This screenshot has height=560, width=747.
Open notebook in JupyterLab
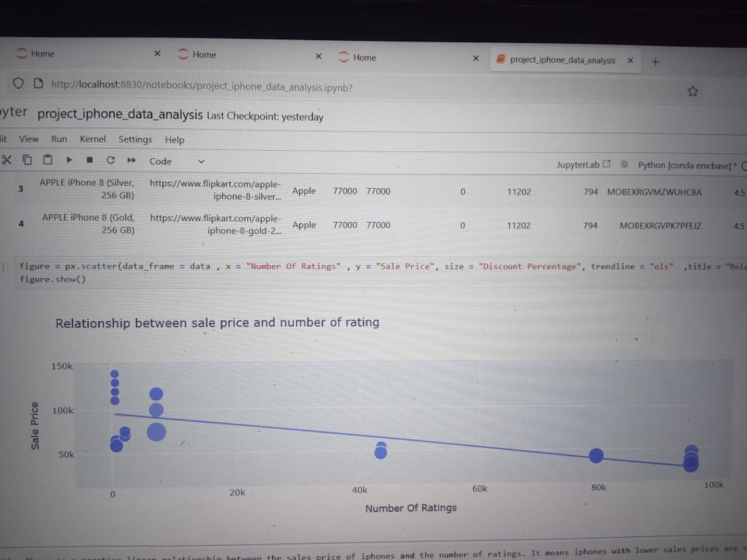[583, 164]
